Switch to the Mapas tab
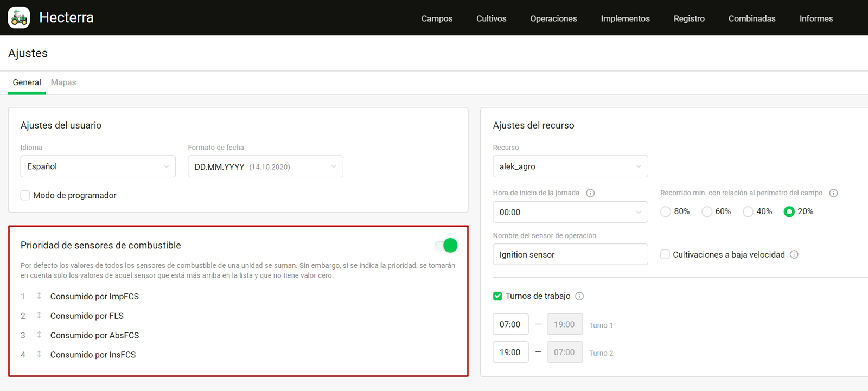868x391 pixels. coord(63,82)
